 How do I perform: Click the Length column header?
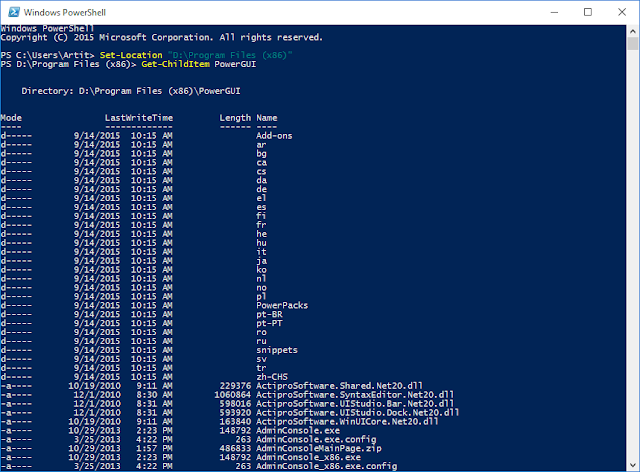tap(235, 118)
